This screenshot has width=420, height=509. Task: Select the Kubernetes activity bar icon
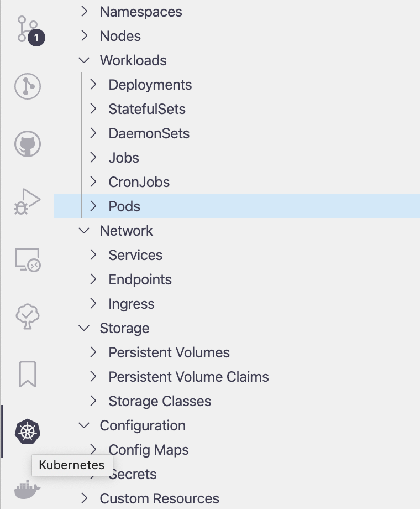click(26, 432)
